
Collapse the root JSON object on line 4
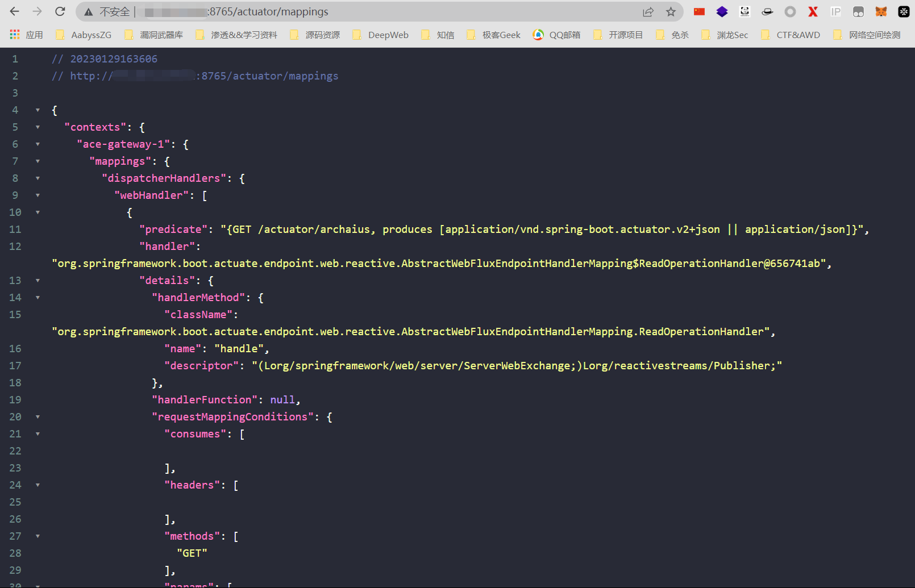[x=38, y=110]
